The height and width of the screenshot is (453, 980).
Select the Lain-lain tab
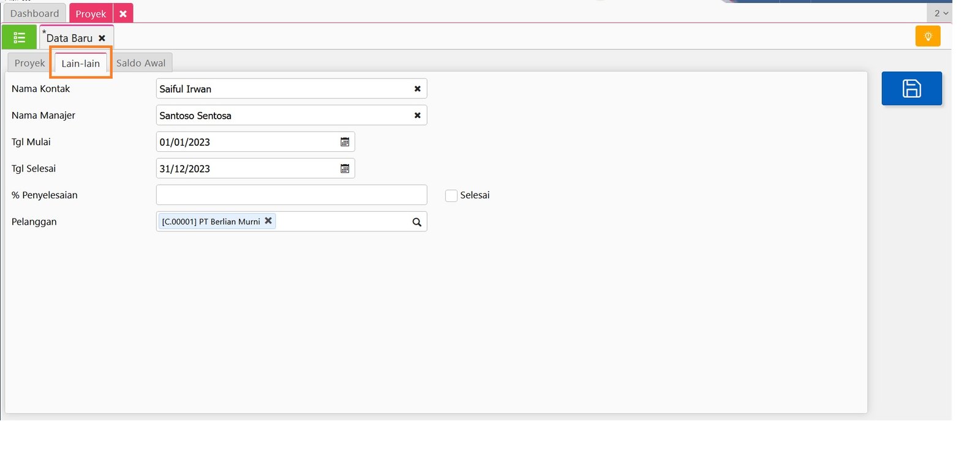(x=80, y=64)
